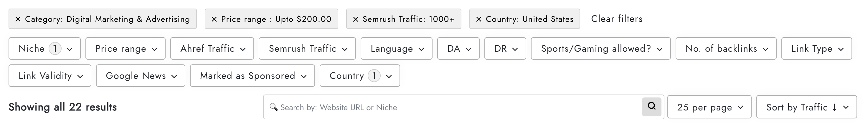Remove the Price range filter X
The height and width of the screenshot is (127, 868).
214,19
